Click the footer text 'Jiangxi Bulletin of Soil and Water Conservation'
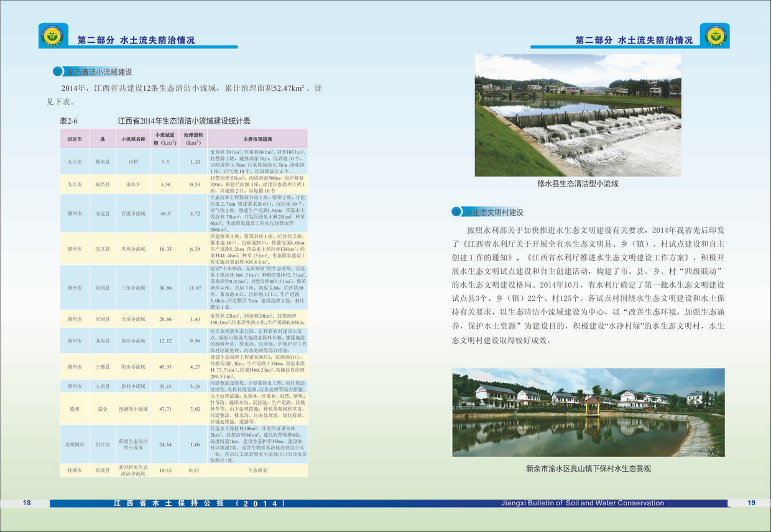Screen dimensions: 771x532 [583, 503]
